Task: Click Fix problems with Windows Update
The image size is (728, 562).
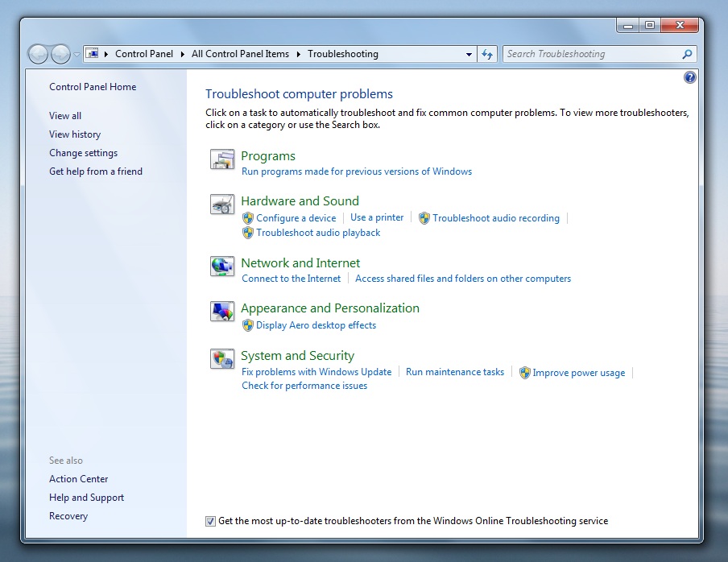Action: click(316, 372)
